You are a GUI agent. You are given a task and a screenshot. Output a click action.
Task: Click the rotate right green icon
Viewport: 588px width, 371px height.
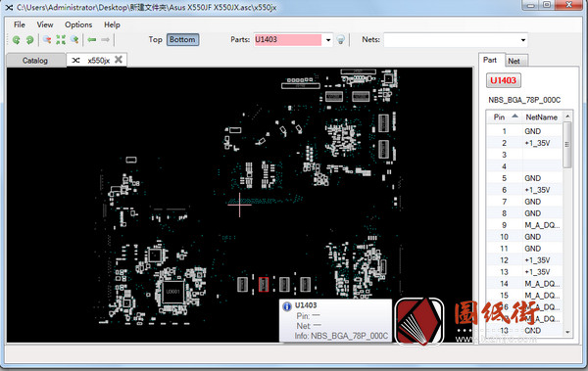[30, 40]
